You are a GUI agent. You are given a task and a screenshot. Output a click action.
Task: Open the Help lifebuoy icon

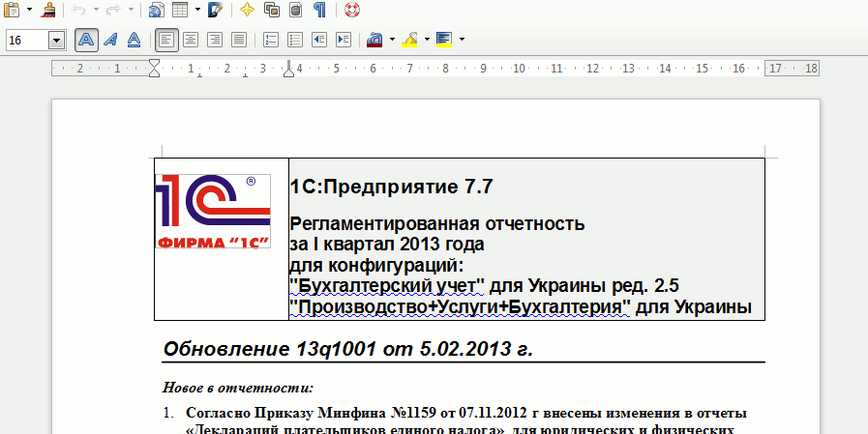[x=352, y=10]
